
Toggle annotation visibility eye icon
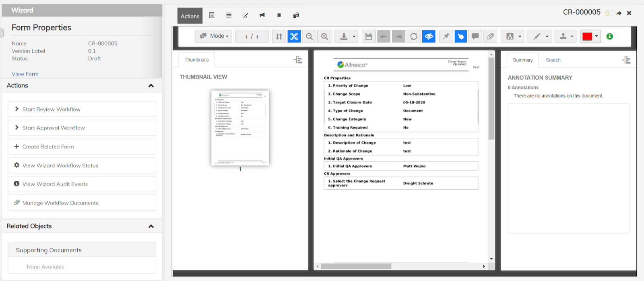[x=429, y=37]
